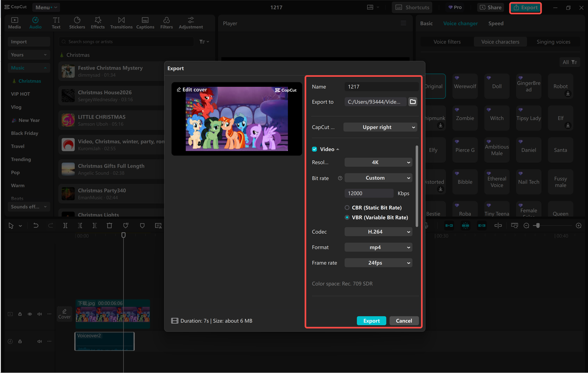This screenshot has height=373, width=588.
Task: Open the Resolution dropdown showing 4K
Action: [x=378, y=162]
